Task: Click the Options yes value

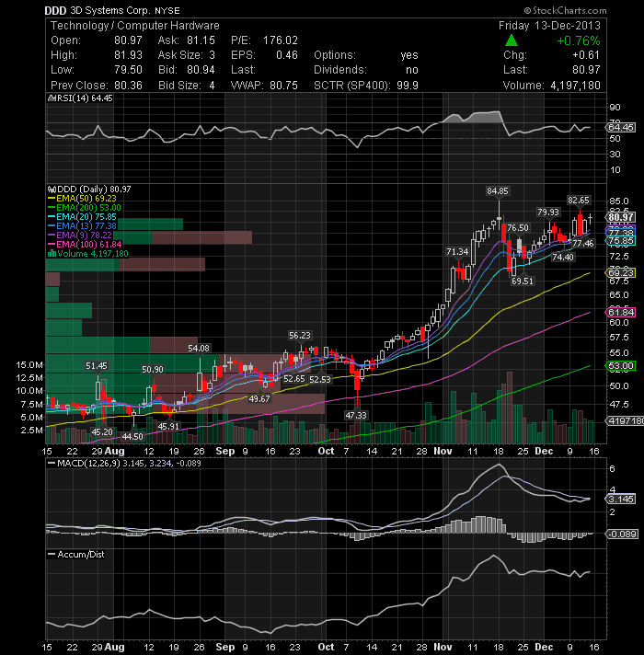Action: (x=408, y=55)
